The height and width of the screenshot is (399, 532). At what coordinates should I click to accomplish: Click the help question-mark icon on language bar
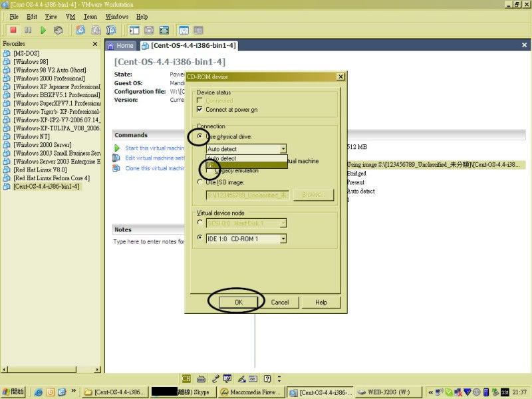click(x=267, y=378)
